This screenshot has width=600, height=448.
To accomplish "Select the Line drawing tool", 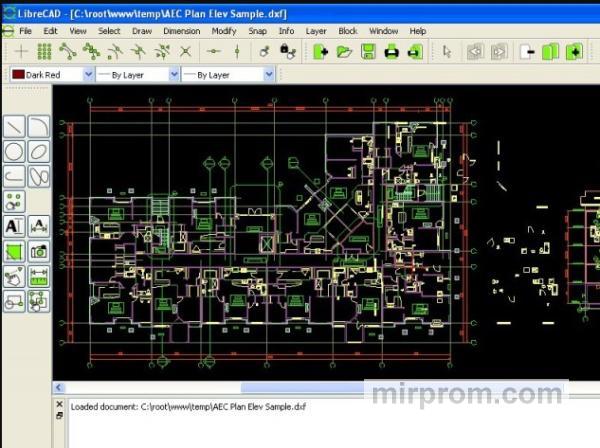I will click(15, 127).
